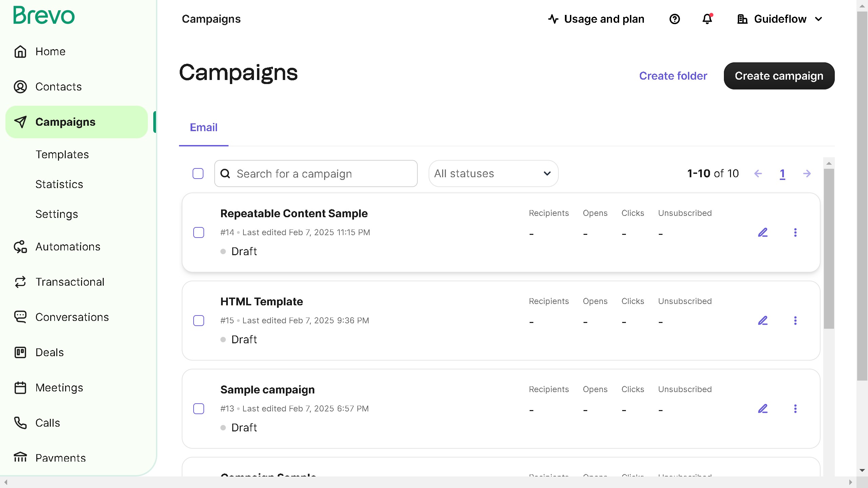Click the campaign list vertical scrollbar
This screenshot has width=868, height=488.
[829, 249]
